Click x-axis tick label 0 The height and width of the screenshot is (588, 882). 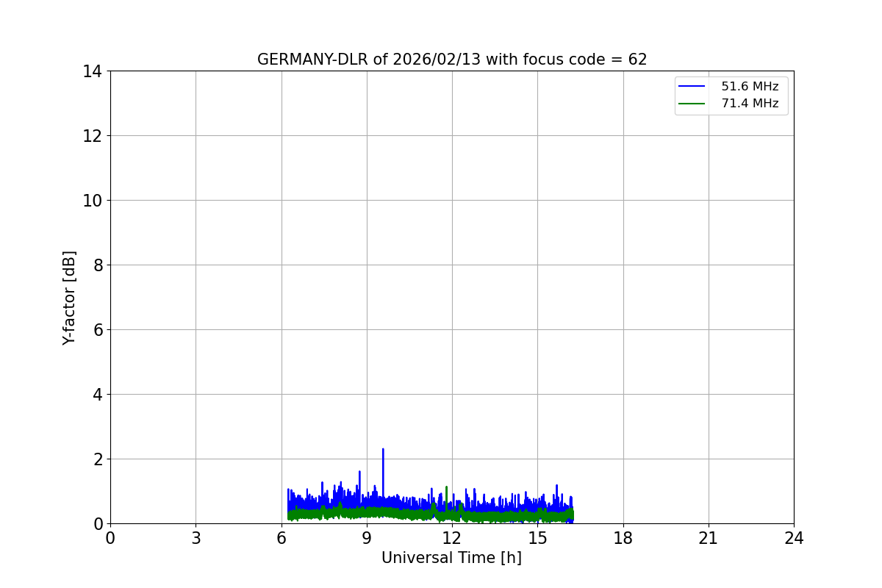[x=110, y=538]
